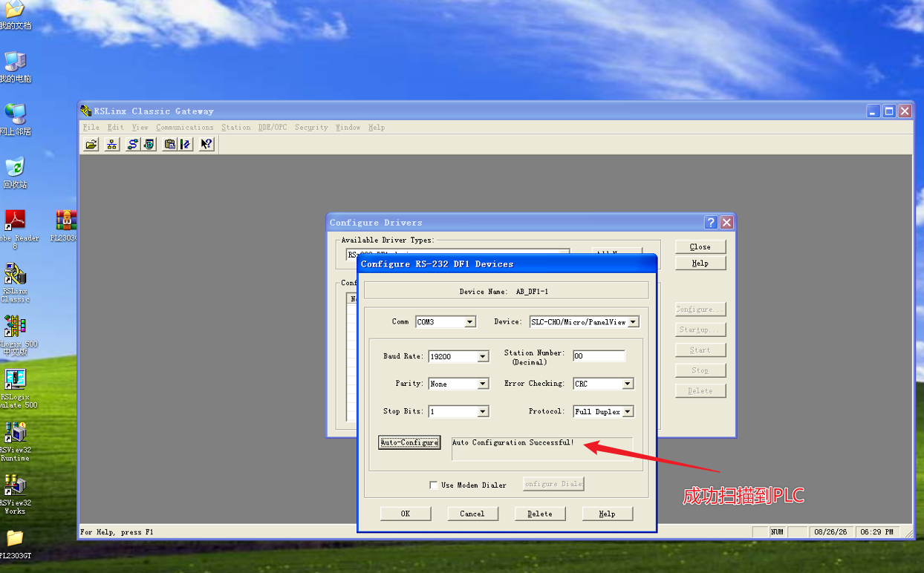Open the Station menu
The image size is (924, 573).
[235, 128]
